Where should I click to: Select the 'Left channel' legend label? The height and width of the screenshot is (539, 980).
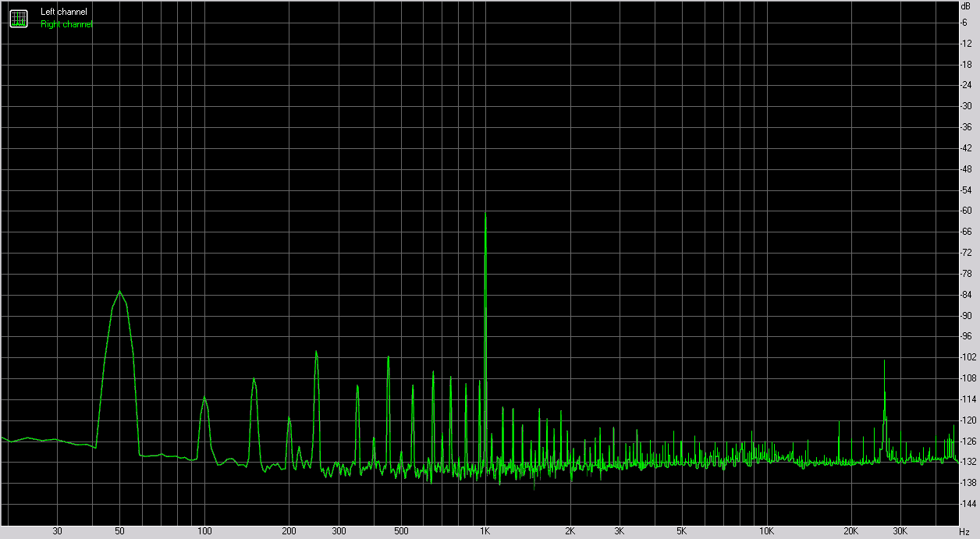[x=64, y=12]
